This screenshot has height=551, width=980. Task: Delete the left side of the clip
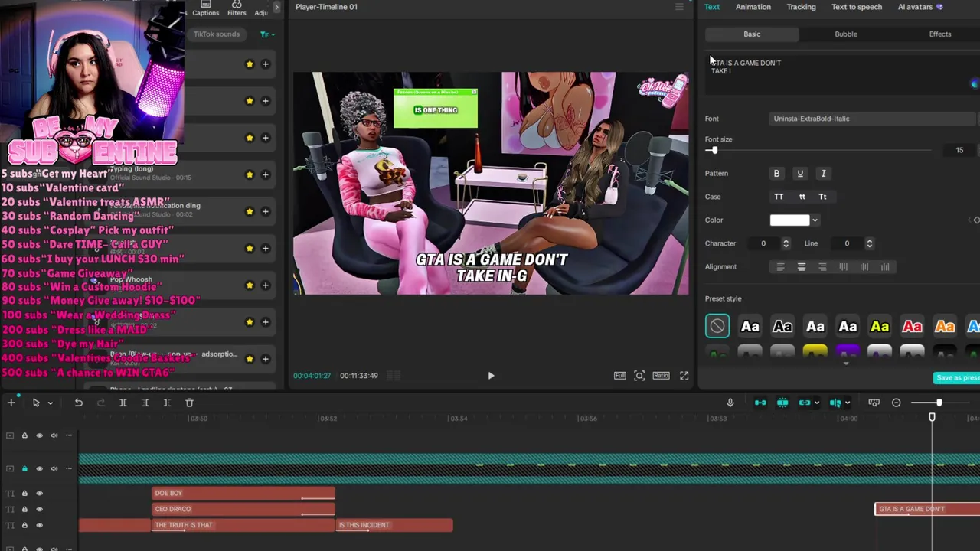pos(145,403)
